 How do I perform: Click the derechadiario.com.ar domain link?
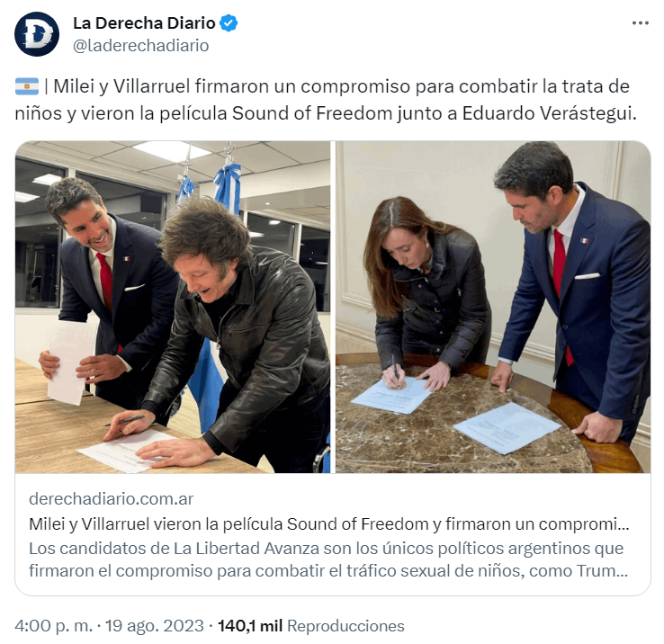click(111, 499)
